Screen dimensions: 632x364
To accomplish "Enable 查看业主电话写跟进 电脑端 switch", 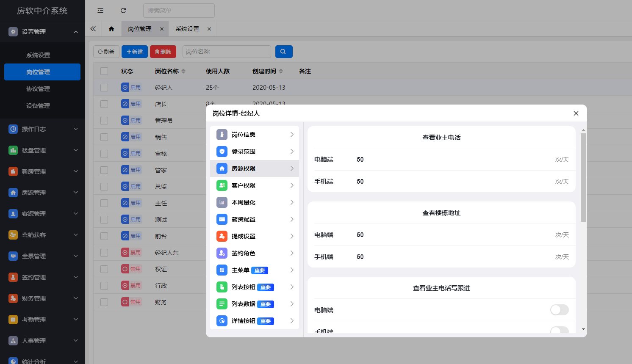I will click(559, 310).
